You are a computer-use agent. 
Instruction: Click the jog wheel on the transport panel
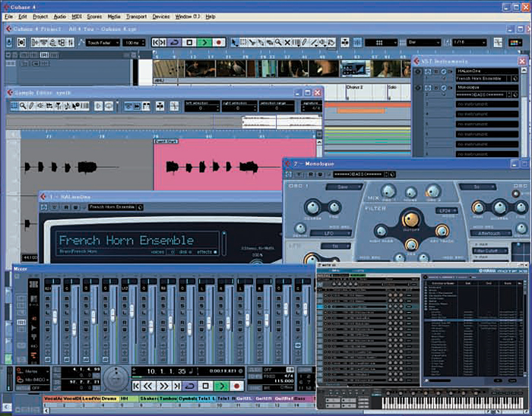click(116, 379)
